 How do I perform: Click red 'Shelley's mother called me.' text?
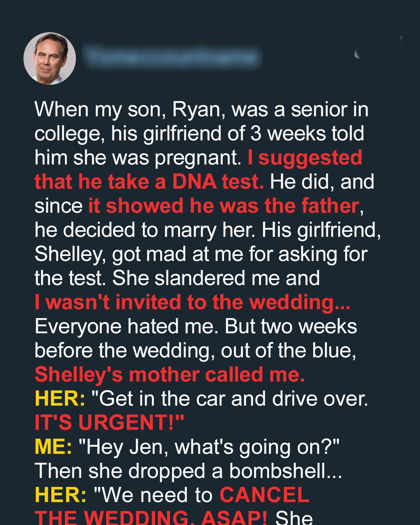[x=170, y=374]
